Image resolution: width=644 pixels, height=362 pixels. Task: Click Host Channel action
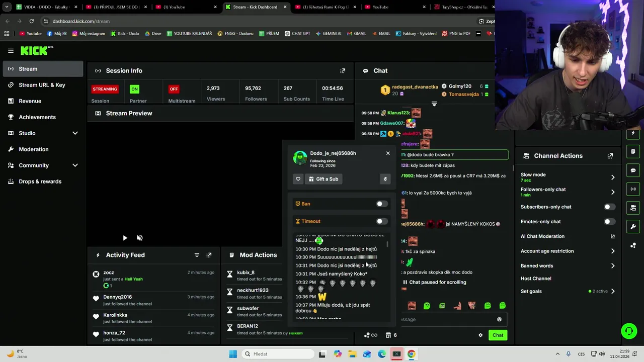pos(536,279)
